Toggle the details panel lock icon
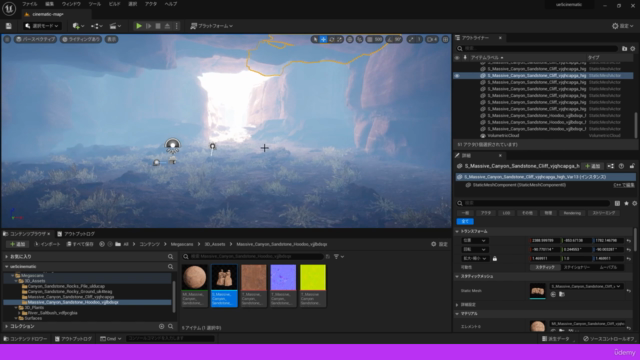 coord(632,166)
